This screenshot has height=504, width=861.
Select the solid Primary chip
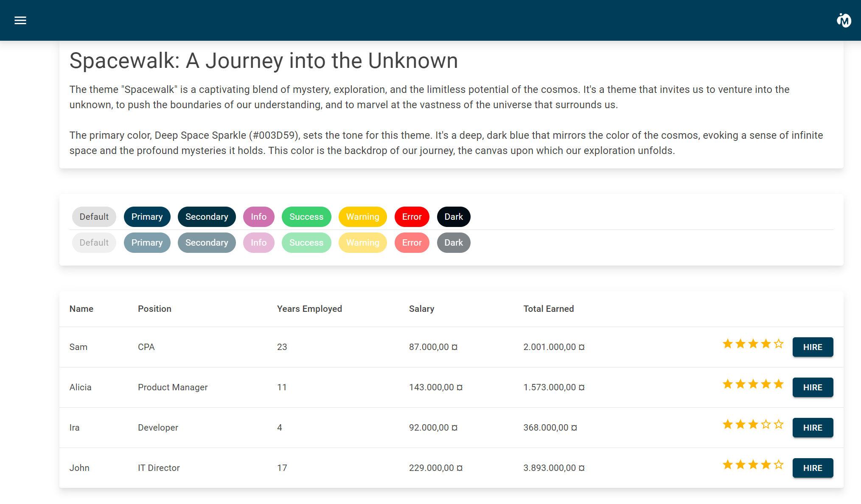[x=147, y=217]
